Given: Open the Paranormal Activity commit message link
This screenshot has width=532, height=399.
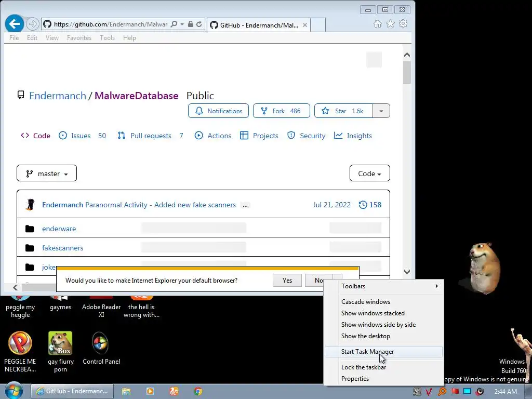Looking at the screenshot, I should tap(161, 205).
